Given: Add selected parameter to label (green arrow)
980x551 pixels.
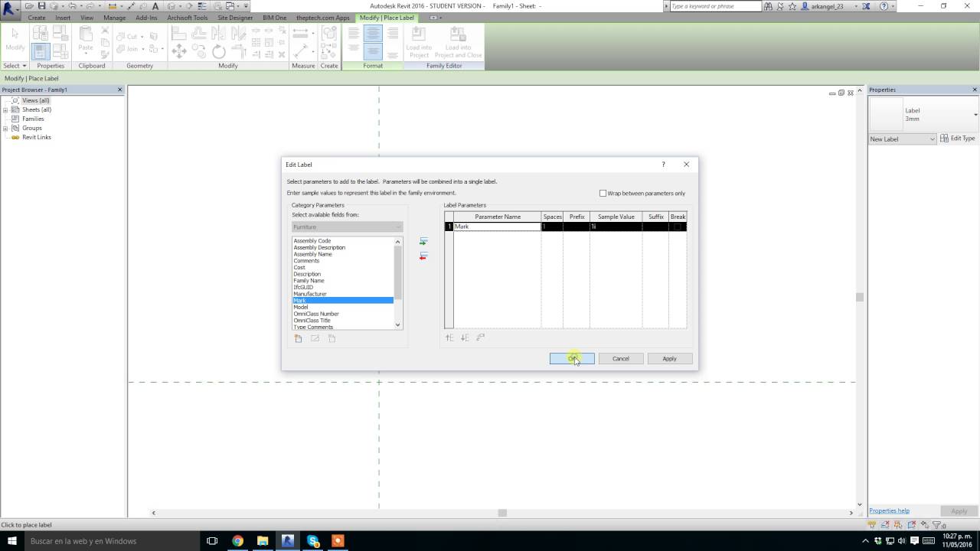Looking at the screenshot, I should [x=423, y=242].
